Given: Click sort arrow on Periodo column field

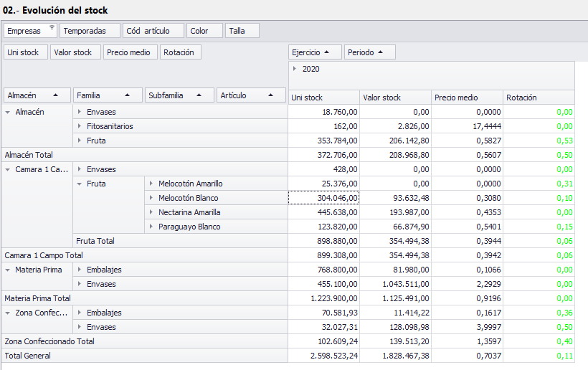Looking at the screenshot, I should 380,52.
